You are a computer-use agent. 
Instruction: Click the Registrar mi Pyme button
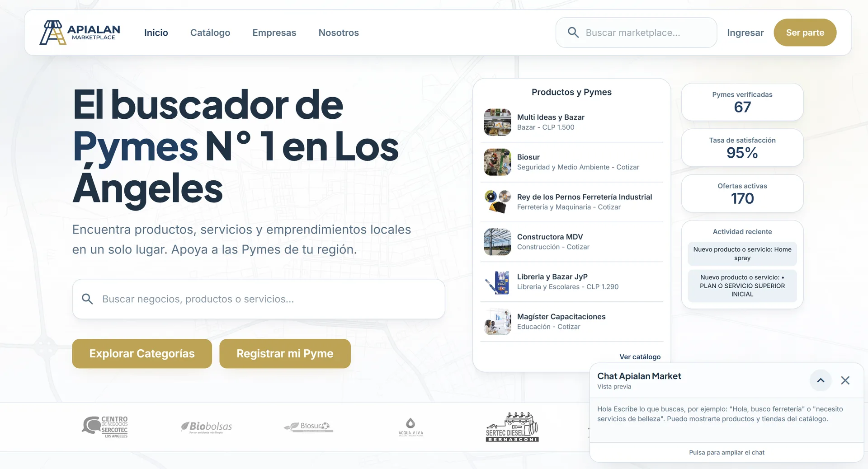[x=285, y=354]
